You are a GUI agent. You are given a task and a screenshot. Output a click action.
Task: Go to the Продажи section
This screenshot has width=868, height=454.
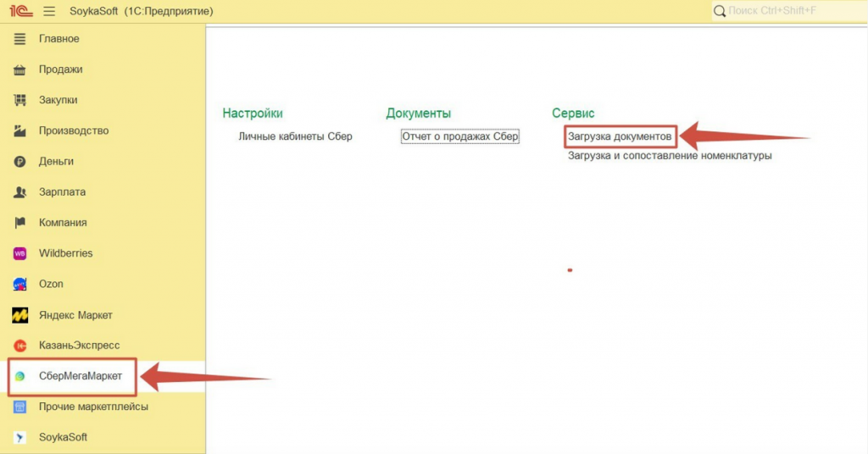click(x=60, y=69)
